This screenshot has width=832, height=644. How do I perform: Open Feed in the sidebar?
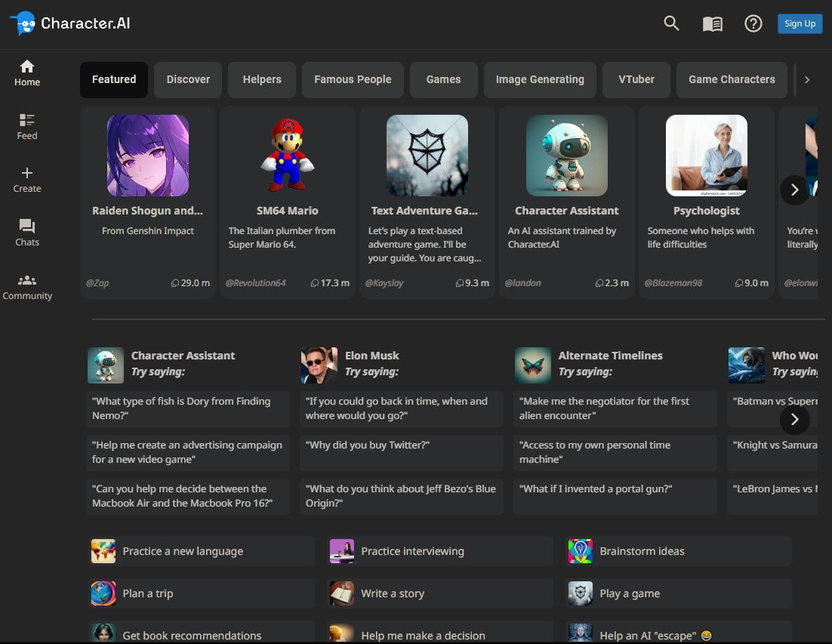coord(27,127)
